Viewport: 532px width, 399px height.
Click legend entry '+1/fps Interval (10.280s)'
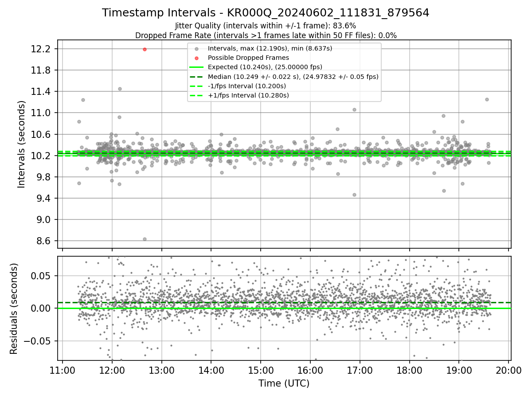click(x=248, y=95)
